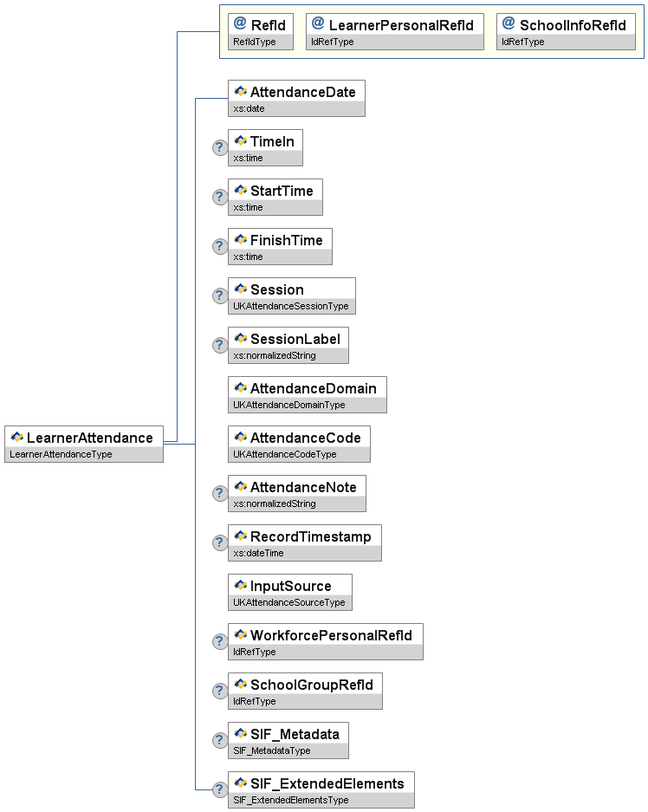Select the AttendanceDomain element
This screenshot has height=812, width=648.
pos(313,388)
